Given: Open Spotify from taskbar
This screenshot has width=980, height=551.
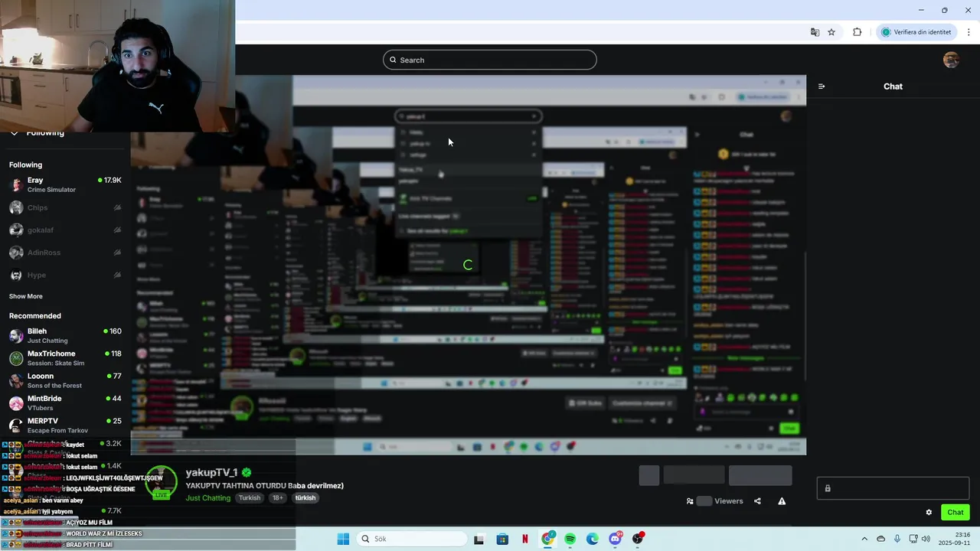Looking at the screenshot, I should coord(570,539).
